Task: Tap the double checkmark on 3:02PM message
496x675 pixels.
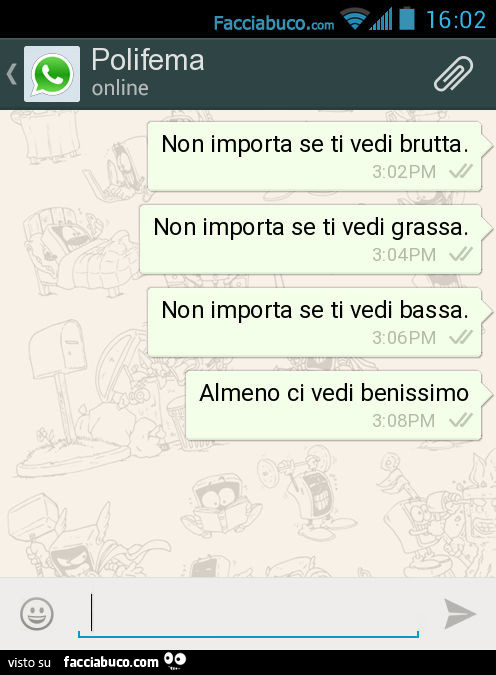Action: coord(461,171)
